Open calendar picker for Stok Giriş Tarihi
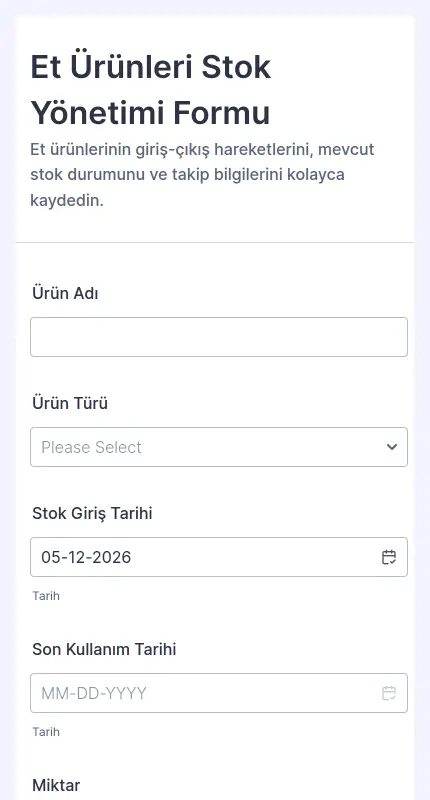This screenshot has height=800, width=430. point(389,557)
